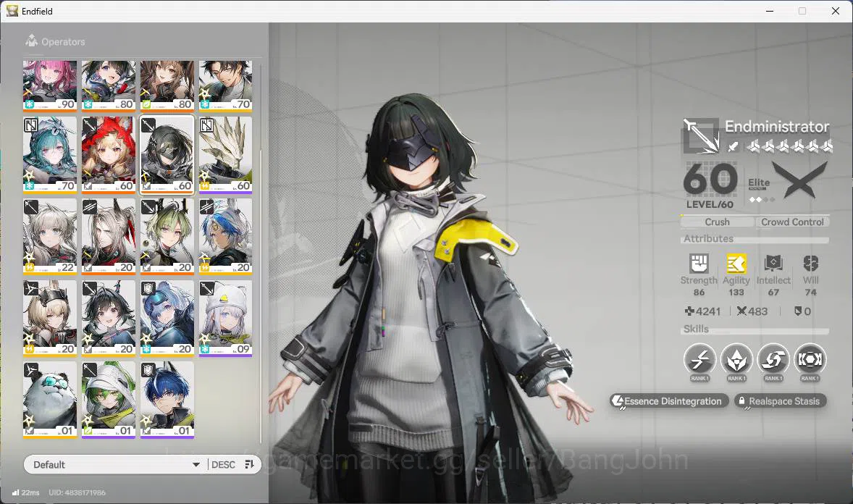Click the Will brain icon
Viewport: 853px width, 504px height.
click(x=810, y=264)
